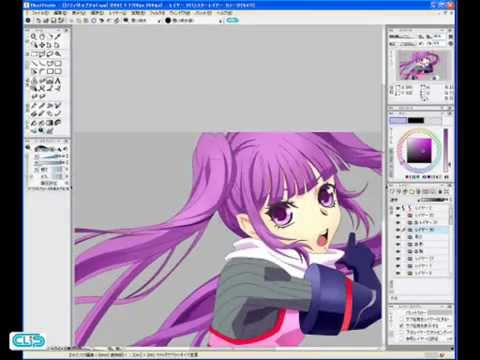Image resolution: width=480 pixels, height=360 pixels.
Task: Select the Lasso selection tool
Action: pos(50,54)
